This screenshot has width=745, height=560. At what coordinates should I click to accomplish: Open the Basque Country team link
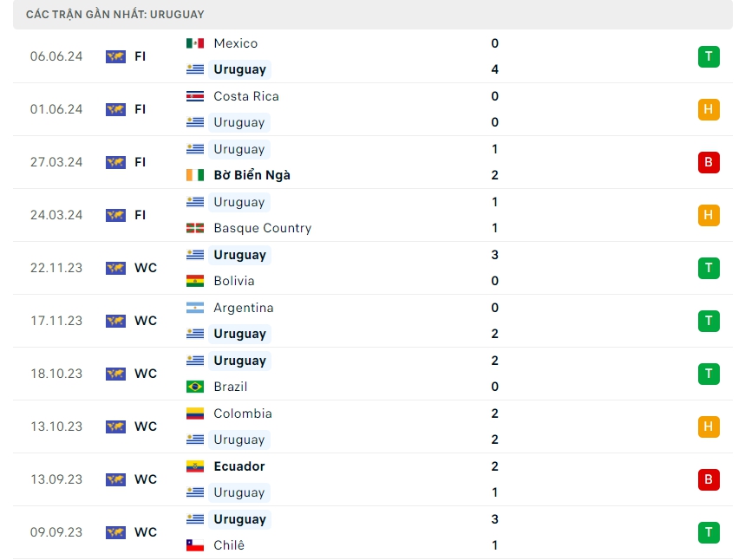[x=262, y=228]
